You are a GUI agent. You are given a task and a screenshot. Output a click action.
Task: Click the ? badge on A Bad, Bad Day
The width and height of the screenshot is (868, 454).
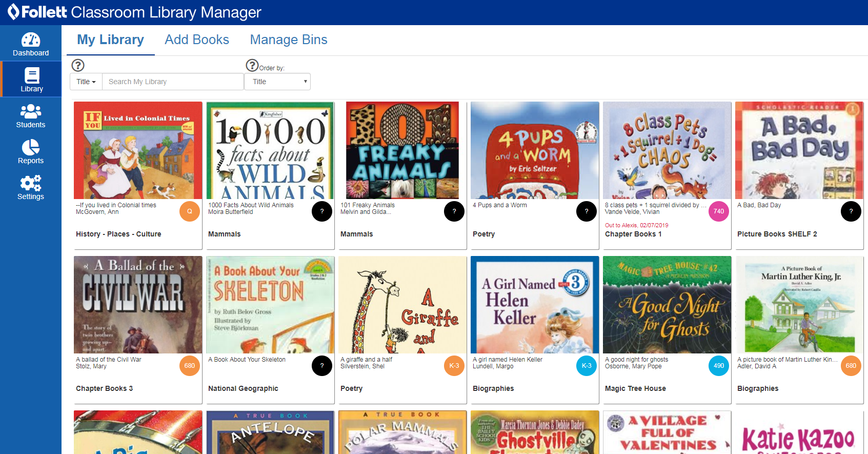click(x=851, y=211)
